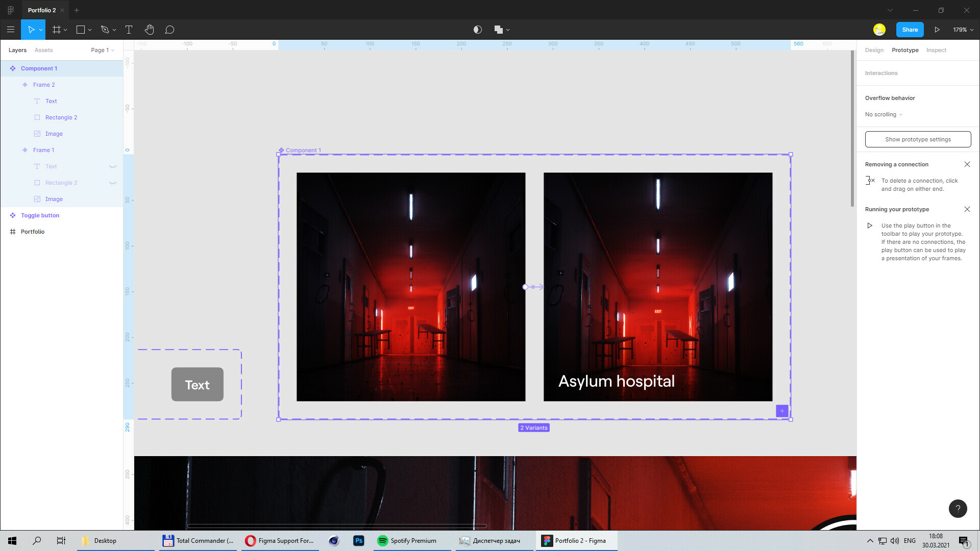The height and width of the screenshot is (551, 980).
Task: Click the mask icon in top toolbar
Action: (478, 30)
